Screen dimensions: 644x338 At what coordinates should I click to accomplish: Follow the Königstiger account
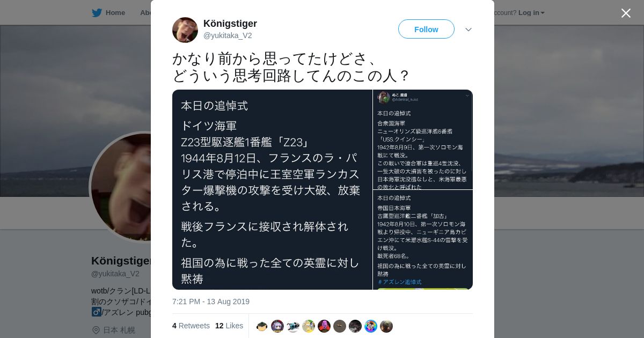(x=426, y=30)
